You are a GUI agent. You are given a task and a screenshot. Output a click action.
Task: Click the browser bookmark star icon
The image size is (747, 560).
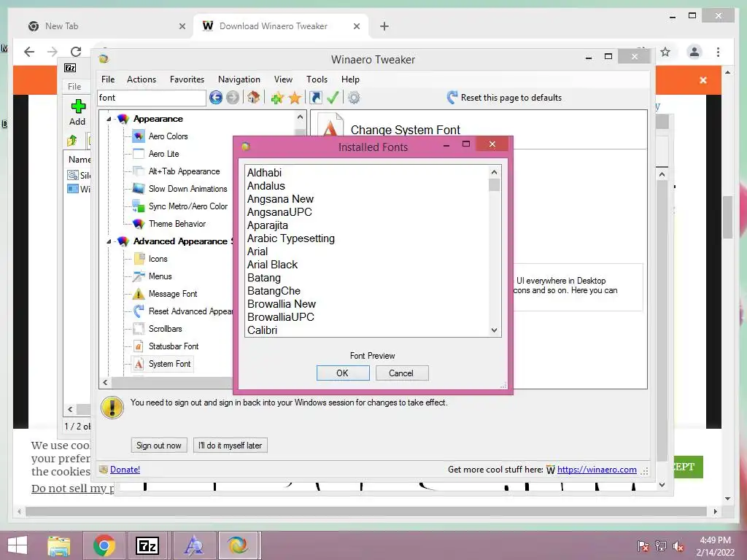665,52
